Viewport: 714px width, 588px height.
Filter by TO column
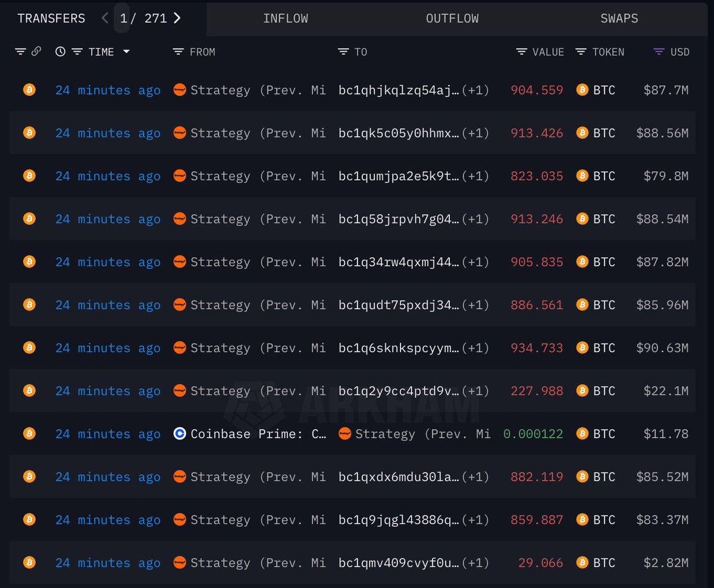[343, 52]
